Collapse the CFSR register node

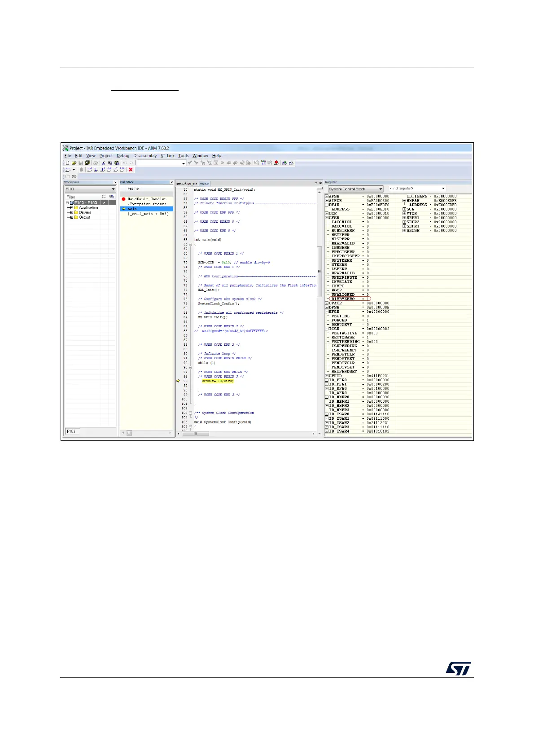(x=327, y=218)
